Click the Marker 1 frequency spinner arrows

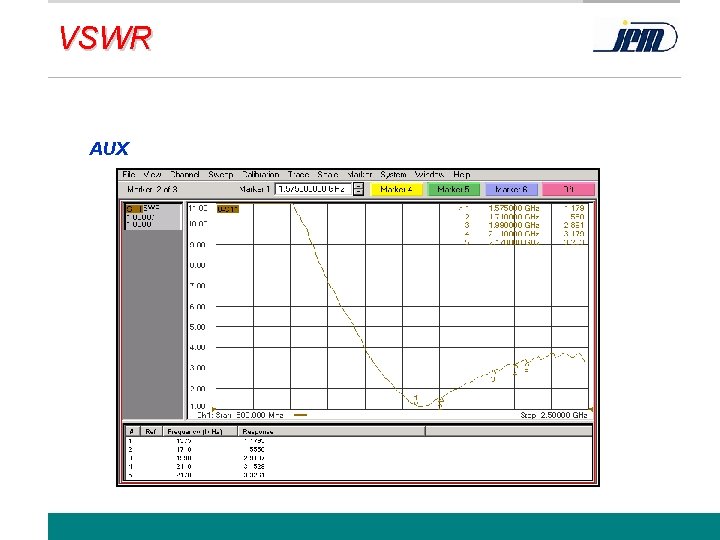359,189
